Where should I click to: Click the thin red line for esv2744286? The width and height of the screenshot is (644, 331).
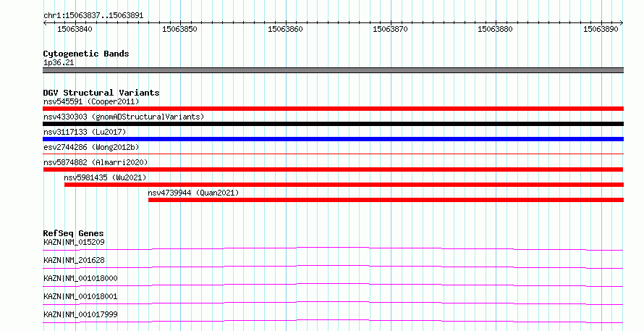point(333,154)
